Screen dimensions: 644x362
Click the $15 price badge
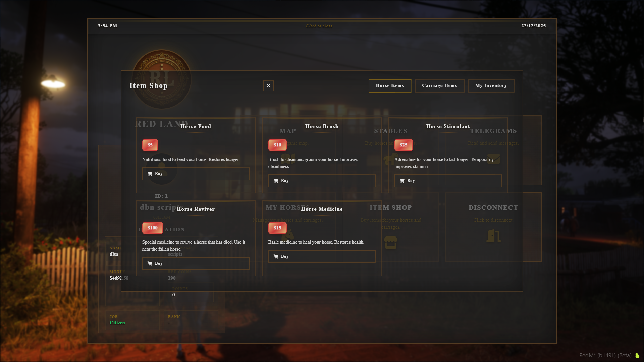click(277, 228)
